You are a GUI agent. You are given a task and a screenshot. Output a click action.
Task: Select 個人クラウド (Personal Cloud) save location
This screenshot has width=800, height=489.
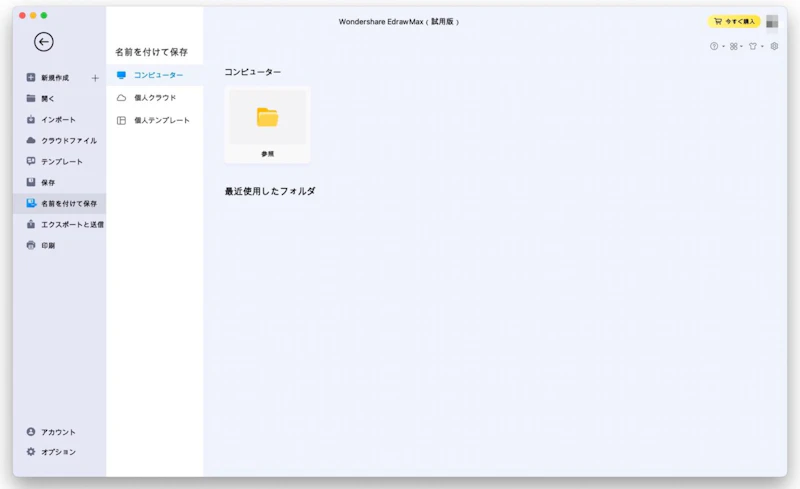(x=155, y=97)
